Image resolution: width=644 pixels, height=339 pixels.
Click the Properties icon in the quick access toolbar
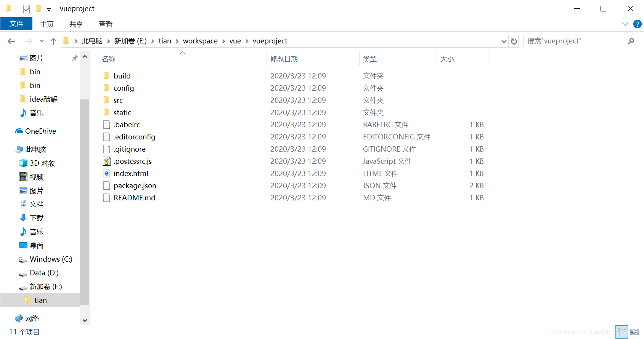pos(26,9)
